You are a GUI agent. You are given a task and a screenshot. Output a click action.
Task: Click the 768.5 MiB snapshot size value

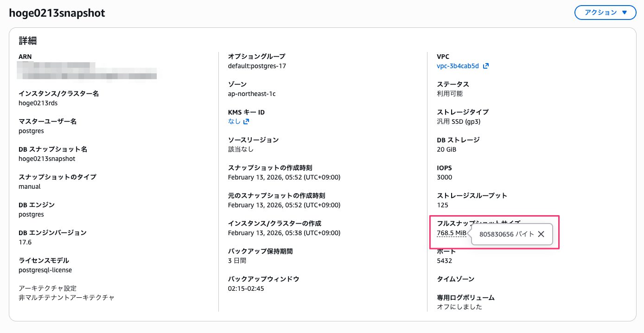click(x=452, y=233)
